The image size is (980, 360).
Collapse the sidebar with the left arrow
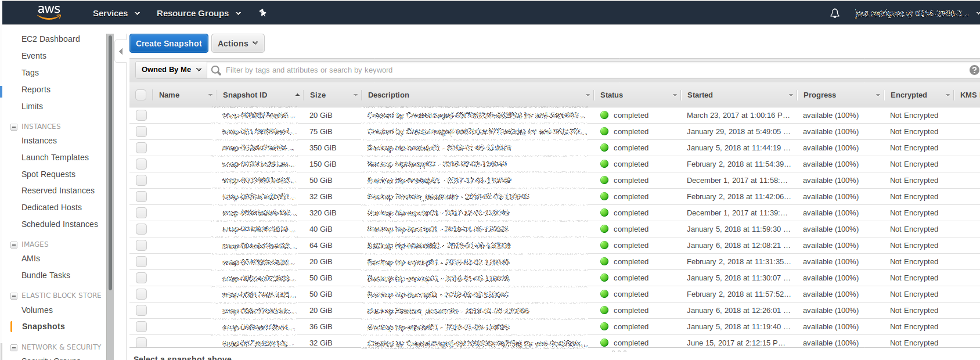click(121, 52)
